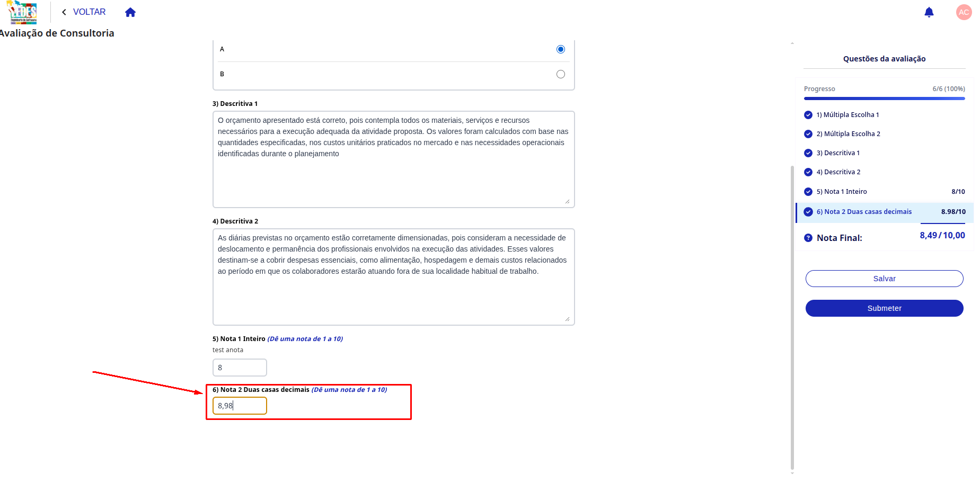Click the check icon for Descritiva 1

pyautogui.click(x=808, y=153)
